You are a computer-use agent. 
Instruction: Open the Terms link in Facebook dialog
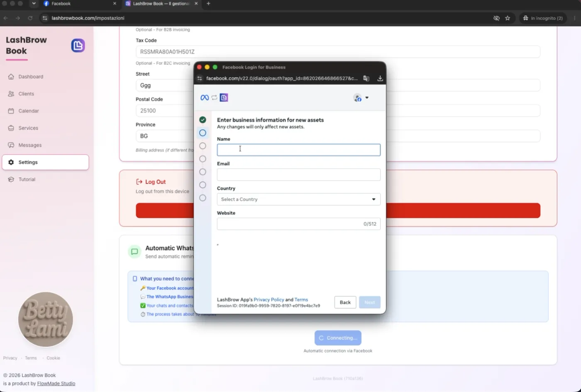point(301,299)
